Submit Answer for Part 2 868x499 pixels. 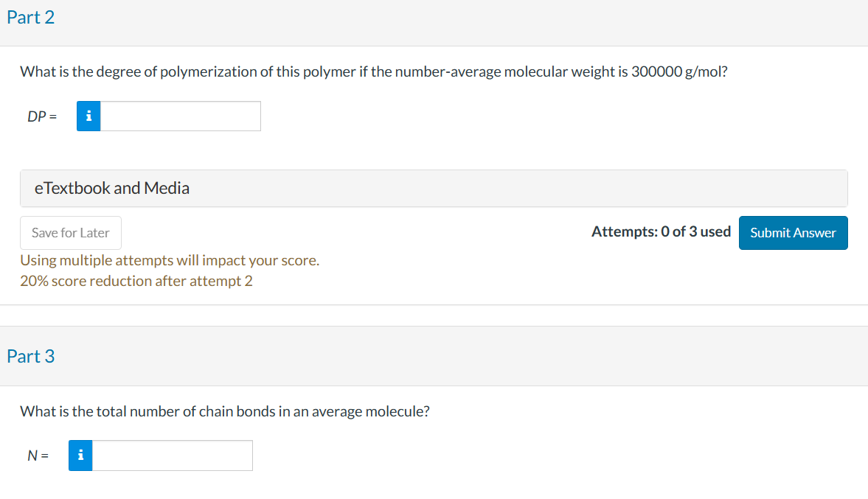(x=793, y=232)
